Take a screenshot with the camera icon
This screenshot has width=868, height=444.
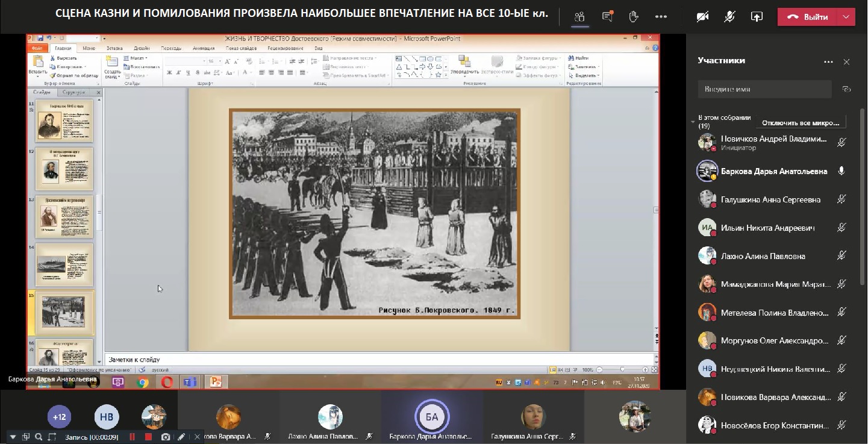click(x=166, y=437)
